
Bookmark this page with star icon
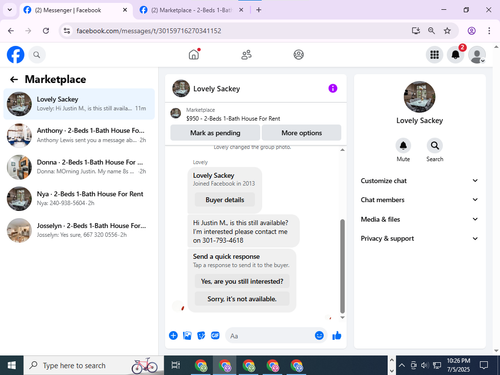click(x=447, y=31)
